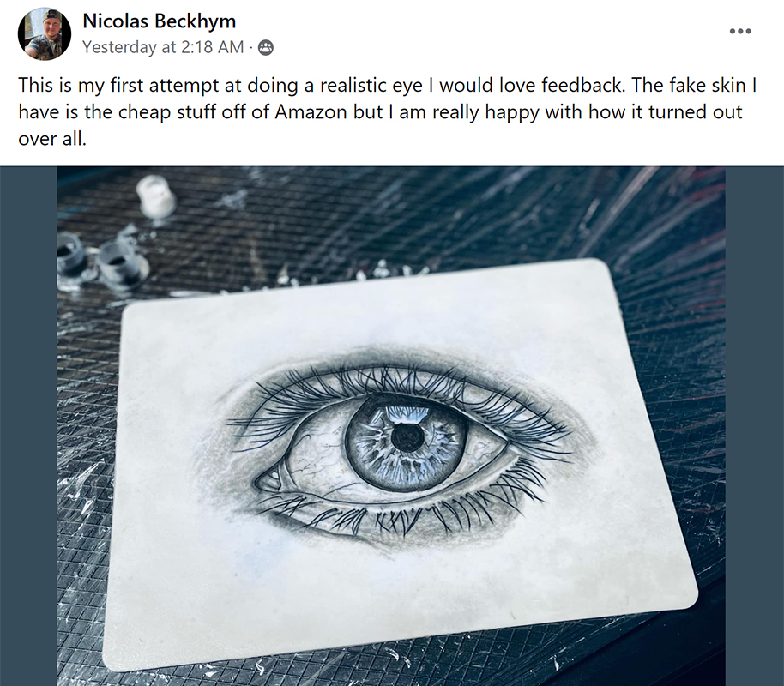Viewport: 784px width, 686px height.
Task: Open Nicolas Beckhym's profile picture
Action: tap(45, 33)
